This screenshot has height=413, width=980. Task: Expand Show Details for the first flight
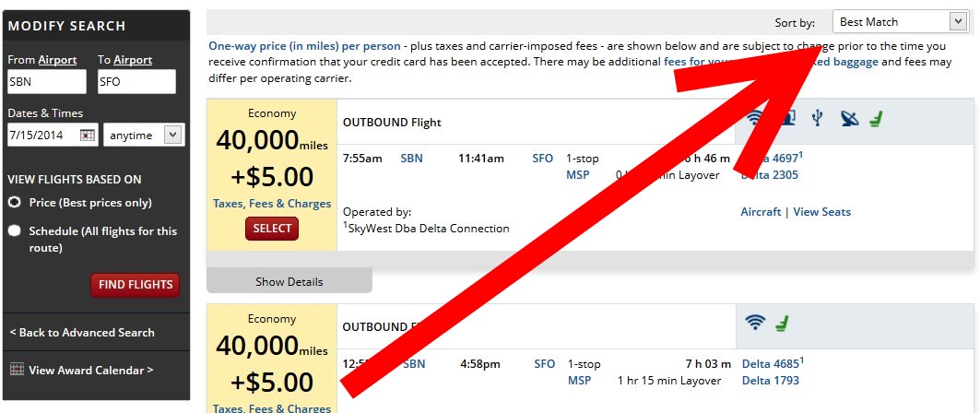pyautogui.click(x=289, y=281)
